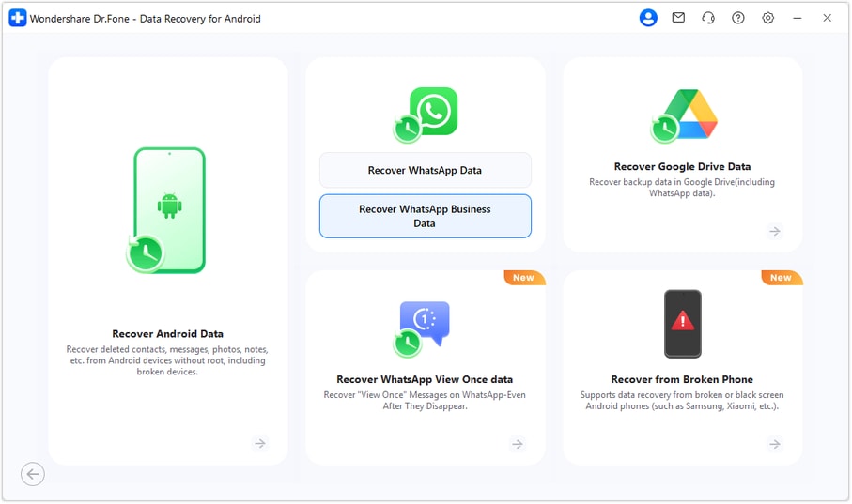This screenshot has width=852, height=504.
Task: Click arrow on WhatsApp View Once card
Action: [518, 444]
